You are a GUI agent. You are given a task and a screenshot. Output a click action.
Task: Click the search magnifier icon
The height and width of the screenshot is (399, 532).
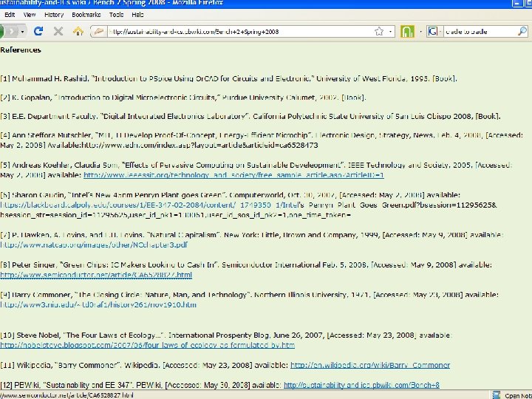pyautogui.click(x=522, y=32)
